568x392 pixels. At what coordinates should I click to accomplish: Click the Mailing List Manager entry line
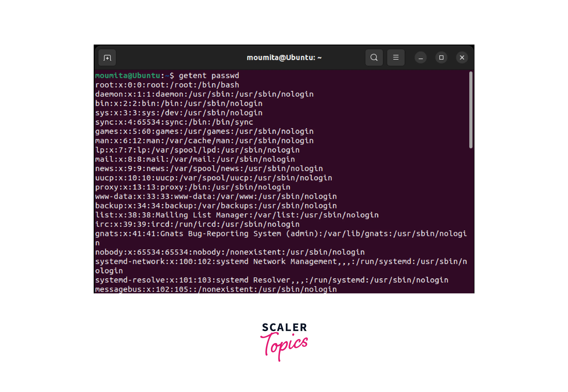click(237, 215)
